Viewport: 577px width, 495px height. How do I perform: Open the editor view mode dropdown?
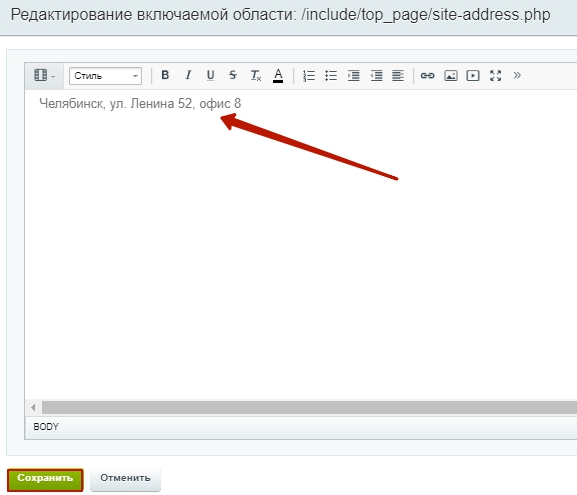tap(44, 75)
